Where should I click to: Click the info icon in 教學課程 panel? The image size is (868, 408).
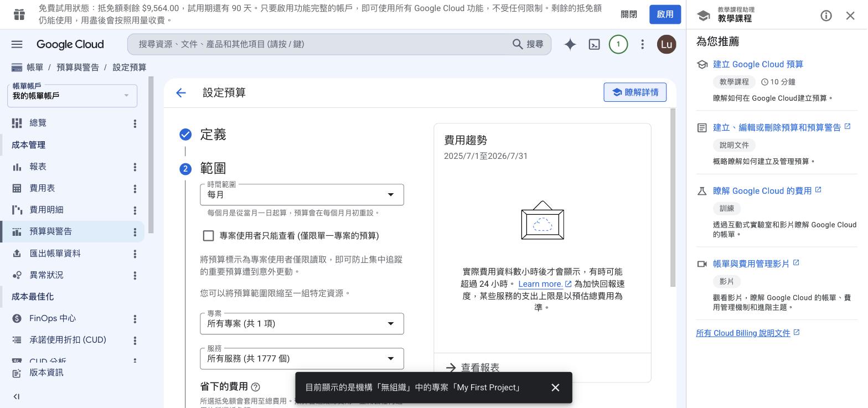click(x=826, y=16)
